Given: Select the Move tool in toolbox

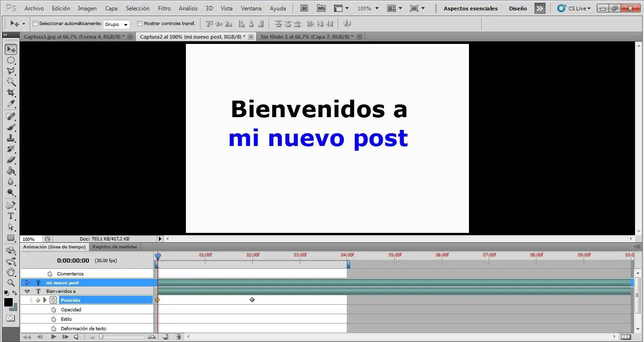Looking at the screenshot, I should click(11, 50).
